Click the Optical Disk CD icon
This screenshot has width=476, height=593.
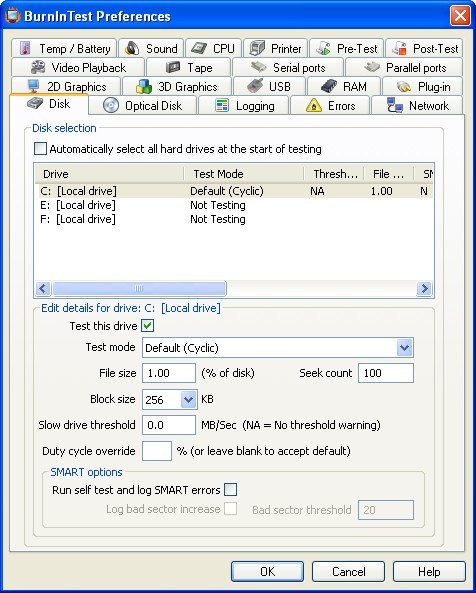111,106
